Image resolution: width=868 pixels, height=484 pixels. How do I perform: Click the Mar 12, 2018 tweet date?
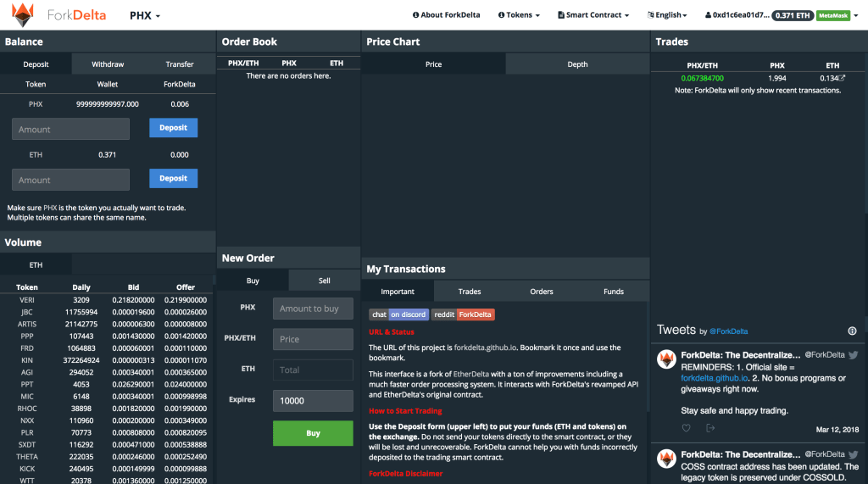point(837,430)
